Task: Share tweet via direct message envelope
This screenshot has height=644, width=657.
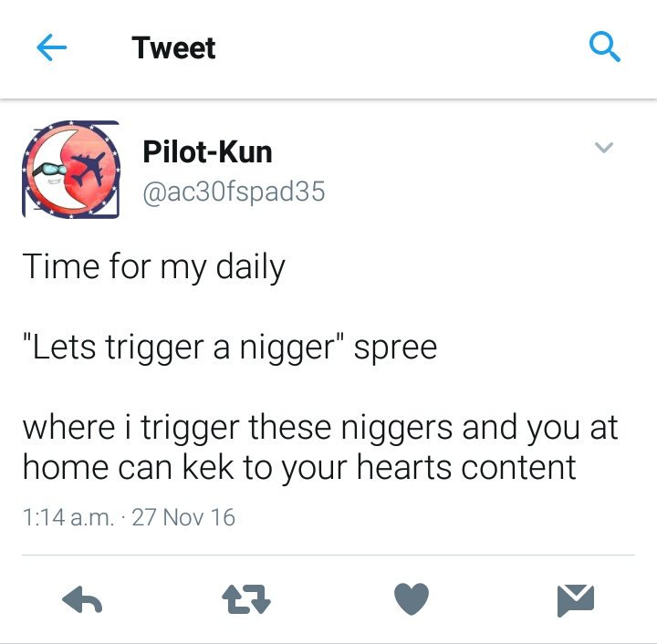Action: (x=576, y=600)
